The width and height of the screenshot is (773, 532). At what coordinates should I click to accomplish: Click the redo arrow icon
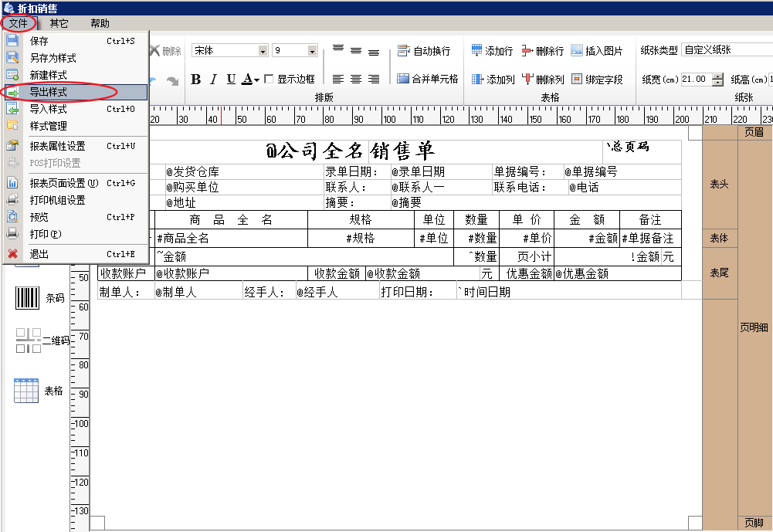(172, 81)
